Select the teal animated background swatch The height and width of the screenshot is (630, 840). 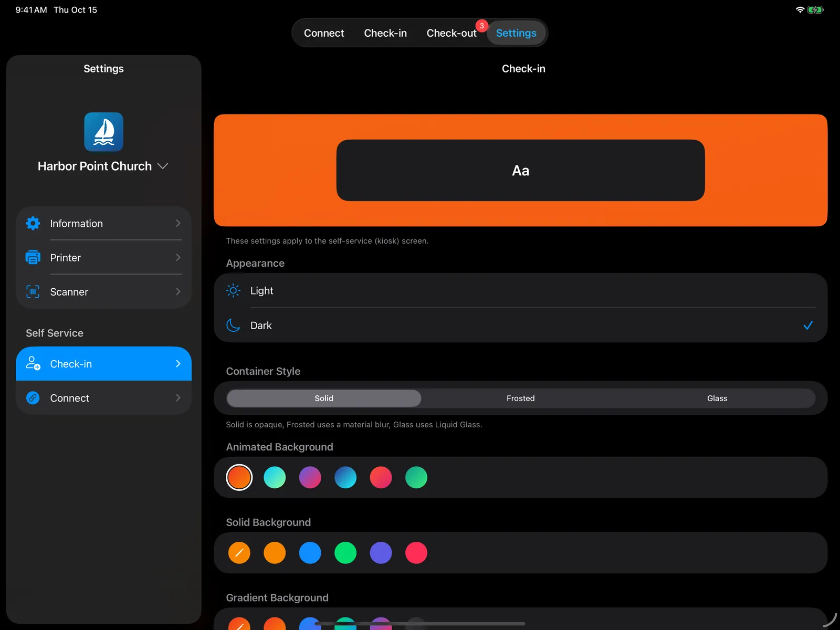pyautogui.click(x=275, y=477)
